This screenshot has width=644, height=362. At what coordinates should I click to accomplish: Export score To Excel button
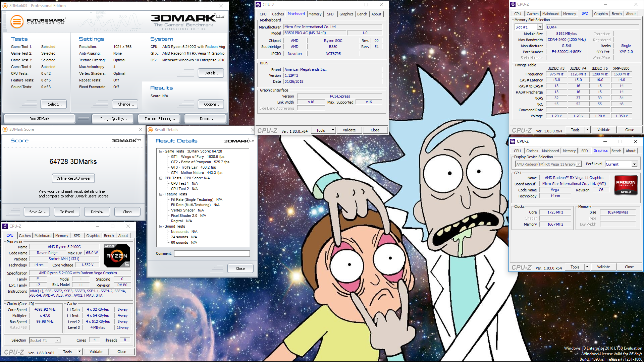coord(67,212)
